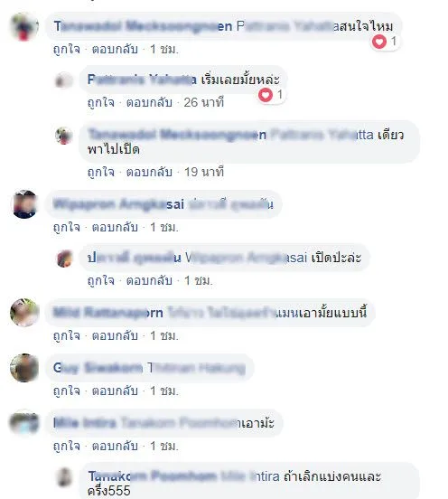Click the '19 นาที' timestamp

point(204,172)
